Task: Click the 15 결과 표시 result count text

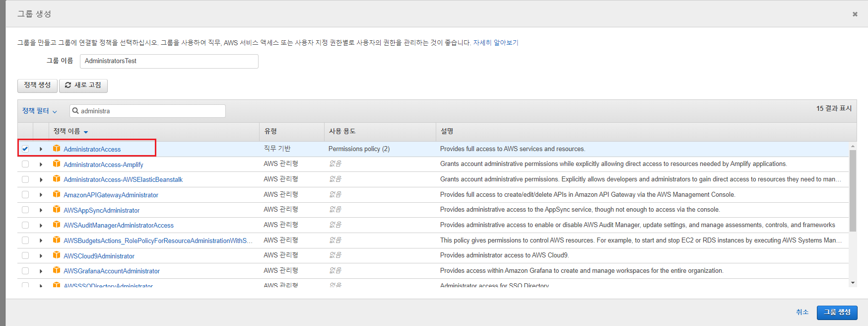Action: (834, 108)
